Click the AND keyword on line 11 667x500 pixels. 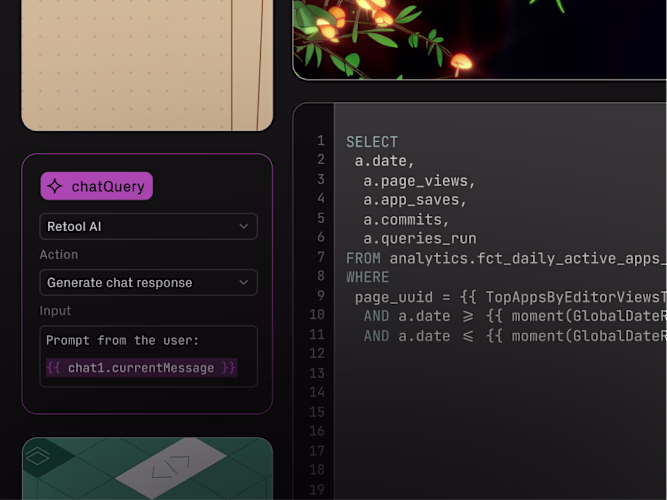[x=376, y=336]
